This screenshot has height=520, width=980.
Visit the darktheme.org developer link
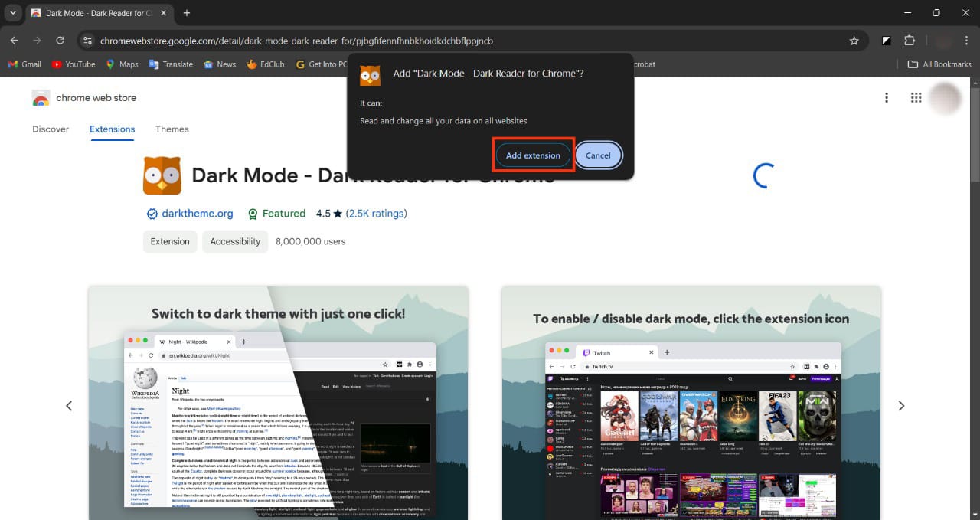(x=190, y=214)
